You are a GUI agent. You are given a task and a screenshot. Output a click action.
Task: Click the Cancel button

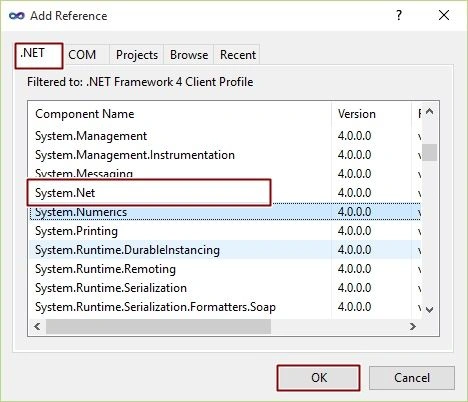pyautogui.click(x=412, y=378)
